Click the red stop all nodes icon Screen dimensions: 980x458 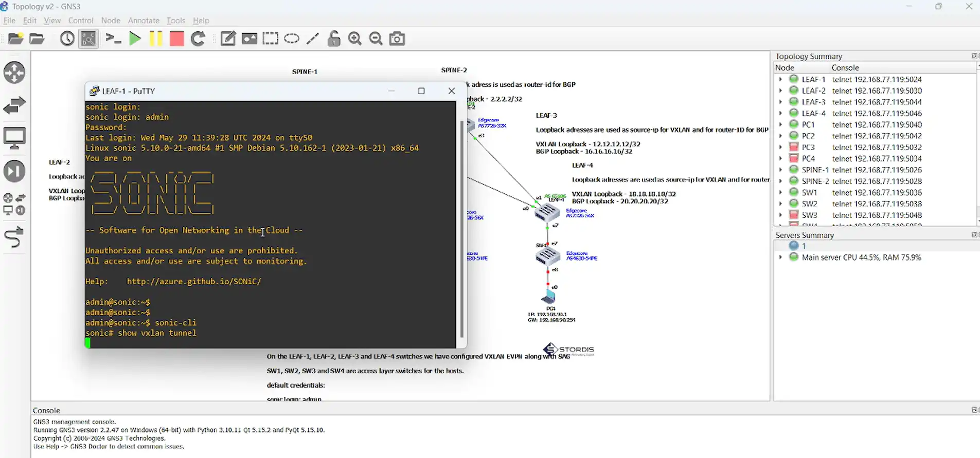(176, 39)
